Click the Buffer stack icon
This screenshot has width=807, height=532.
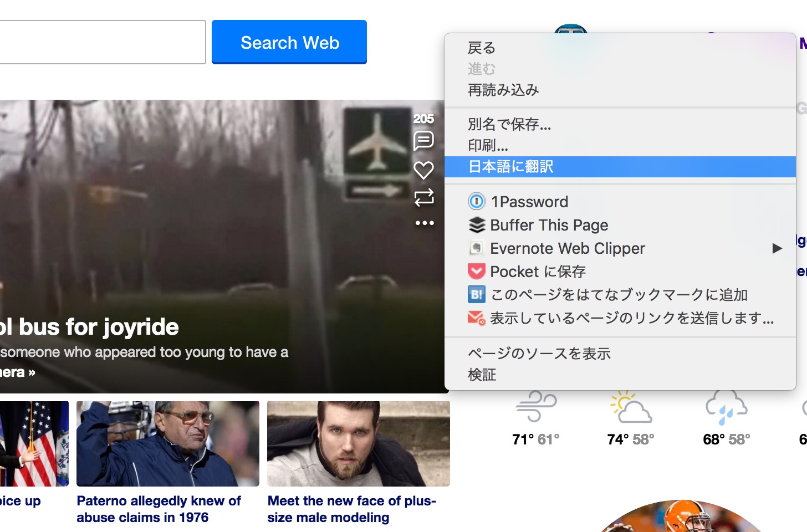(476, 225)
